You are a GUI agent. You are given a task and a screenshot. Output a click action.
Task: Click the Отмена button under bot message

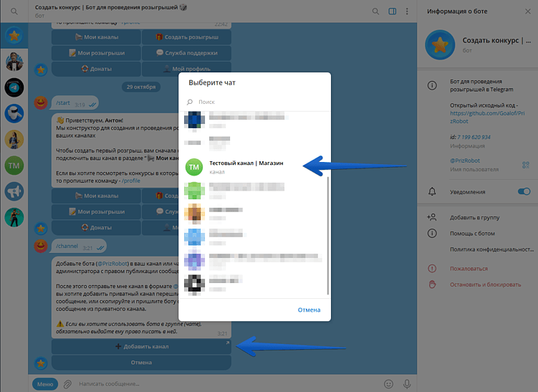(141, 363)
